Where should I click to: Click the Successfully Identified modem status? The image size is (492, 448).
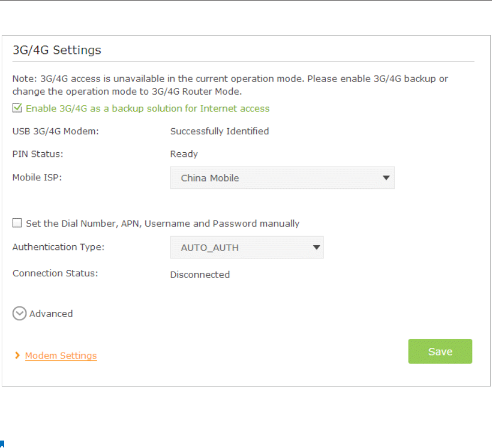(220, 132)
